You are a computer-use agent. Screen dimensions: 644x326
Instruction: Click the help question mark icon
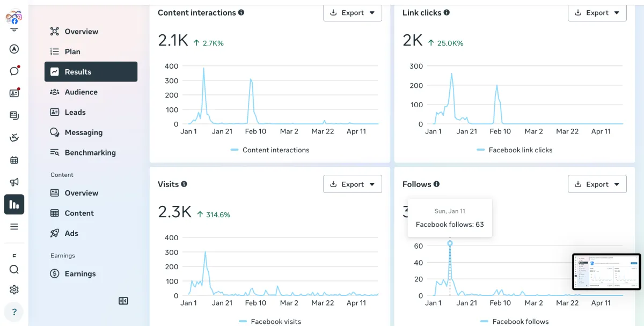14,312
